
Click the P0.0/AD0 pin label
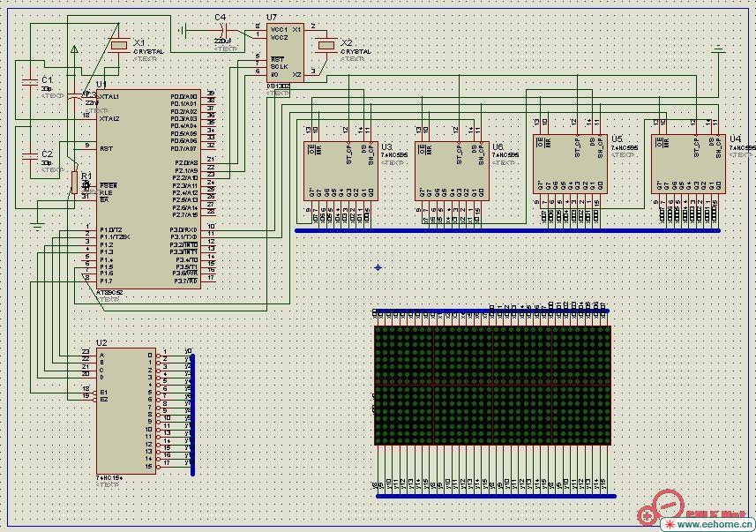(x=183, y=96)
